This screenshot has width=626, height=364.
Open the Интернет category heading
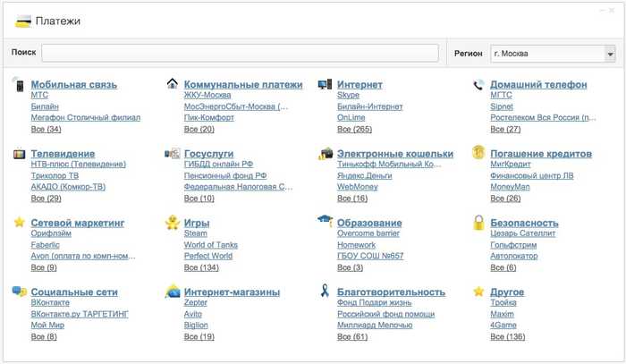[360, 85]
